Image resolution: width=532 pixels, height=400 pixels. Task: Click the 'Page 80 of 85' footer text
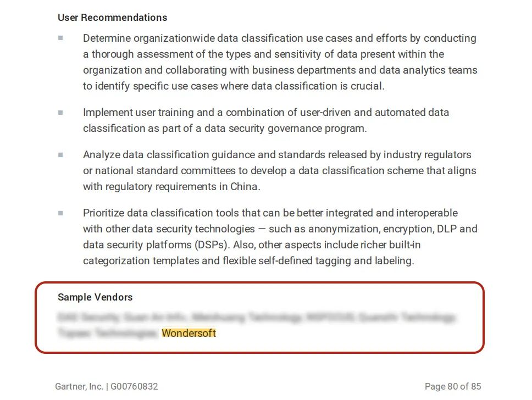[453, 386]
